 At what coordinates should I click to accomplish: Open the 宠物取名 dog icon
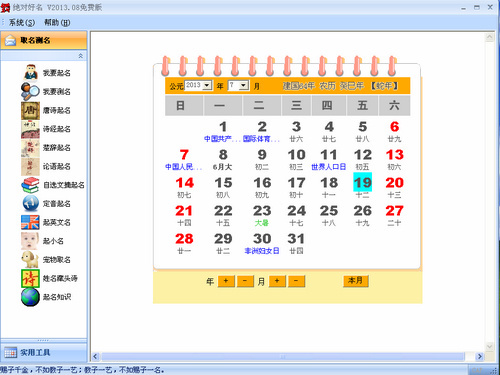tap(30, 259)
